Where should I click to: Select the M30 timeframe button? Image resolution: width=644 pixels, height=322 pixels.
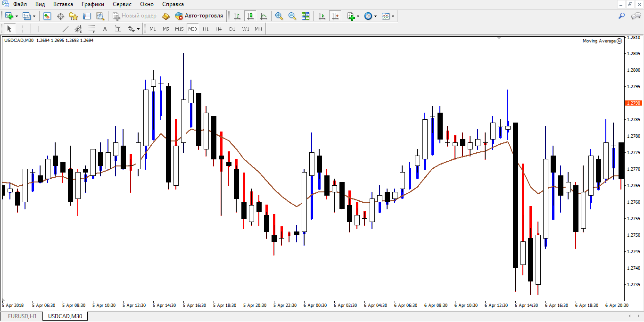(192, 29)
